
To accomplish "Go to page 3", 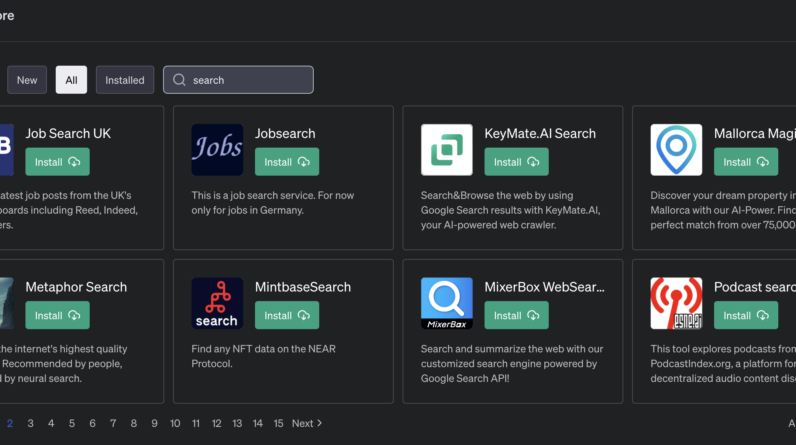I will pos(30,423).
